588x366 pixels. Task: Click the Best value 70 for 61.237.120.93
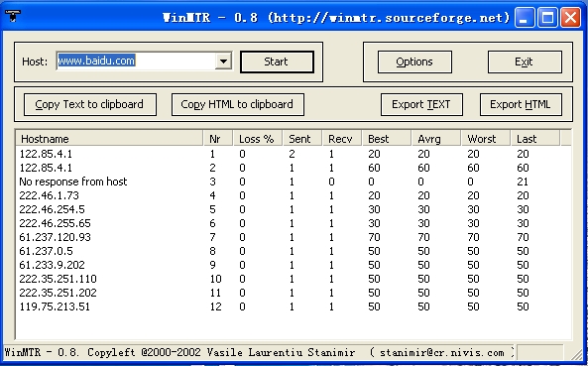374,237
